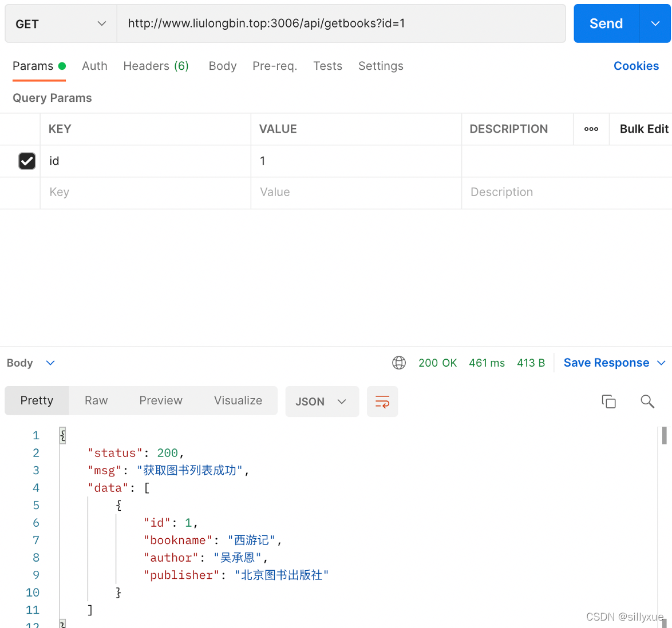Click the 200 OK status text
The height and width of the screenshot is (628, 672).
pos(437,363)
